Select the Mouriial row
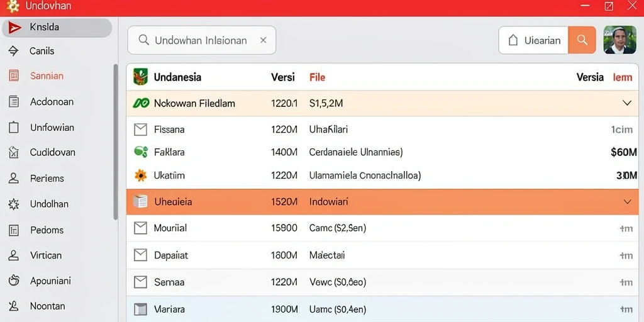Viewport: 644px width, 322px height. (382, 228)
